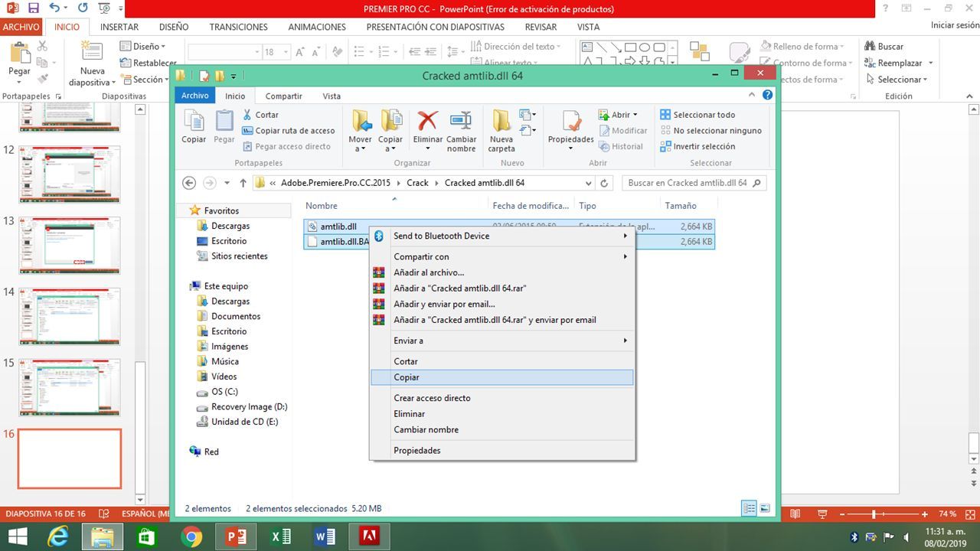Click the Buscar en Cracked amtlib.dll field

[x=693, y=183]
